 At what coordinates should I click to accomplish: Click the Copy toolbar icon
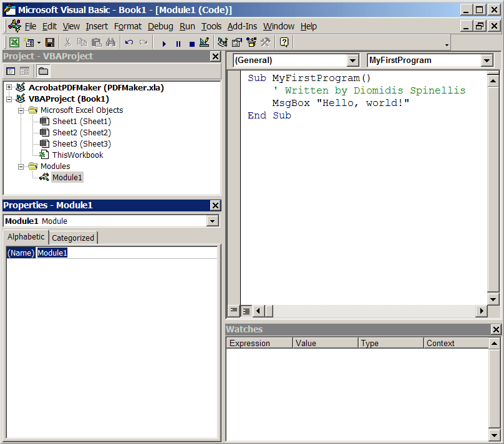click(82, 42)
